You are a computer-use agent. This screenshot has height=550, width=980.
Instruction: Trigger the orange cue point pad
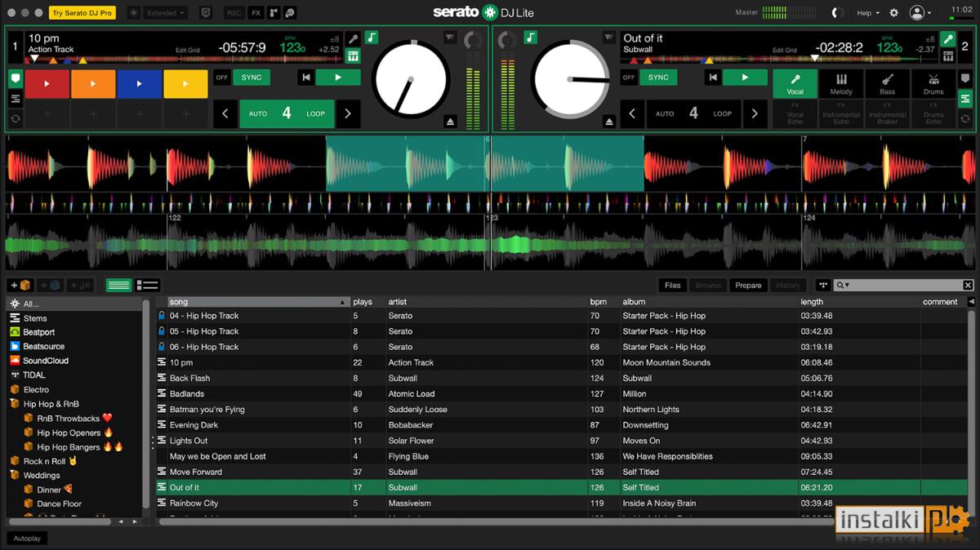(93, 84)
